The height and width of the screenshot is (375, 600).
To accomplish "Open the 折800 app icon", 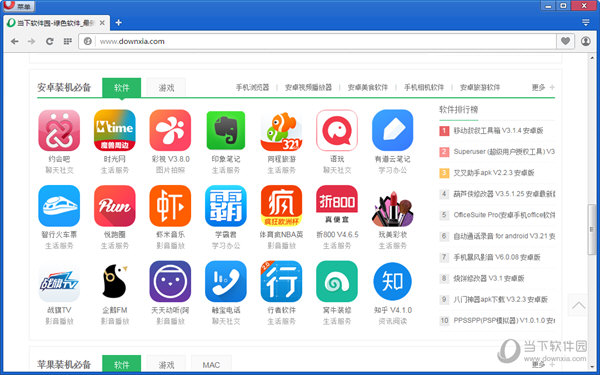I will click(x=337, y=206).
